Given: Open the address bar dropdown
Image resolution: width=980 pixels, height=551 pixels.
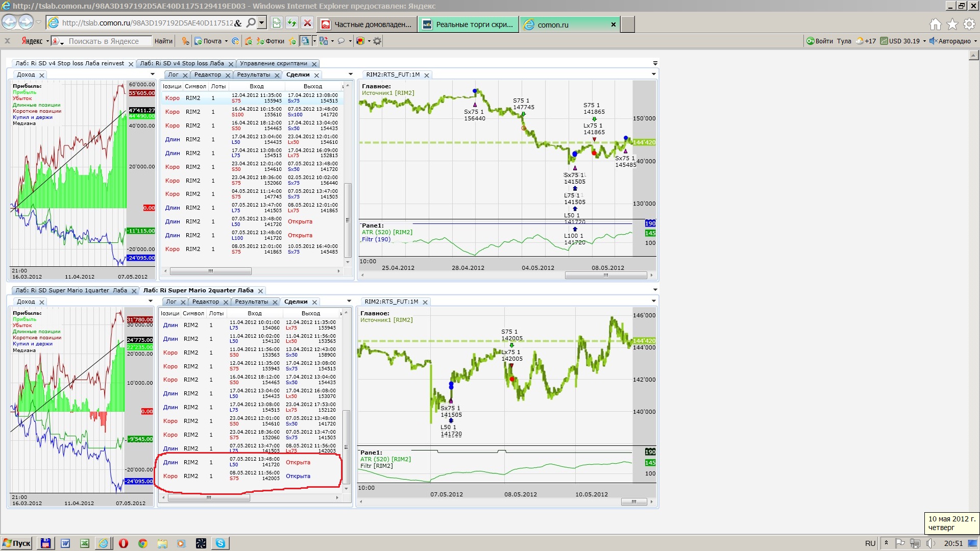Looking at the screenshot, I should coord(262,23).
